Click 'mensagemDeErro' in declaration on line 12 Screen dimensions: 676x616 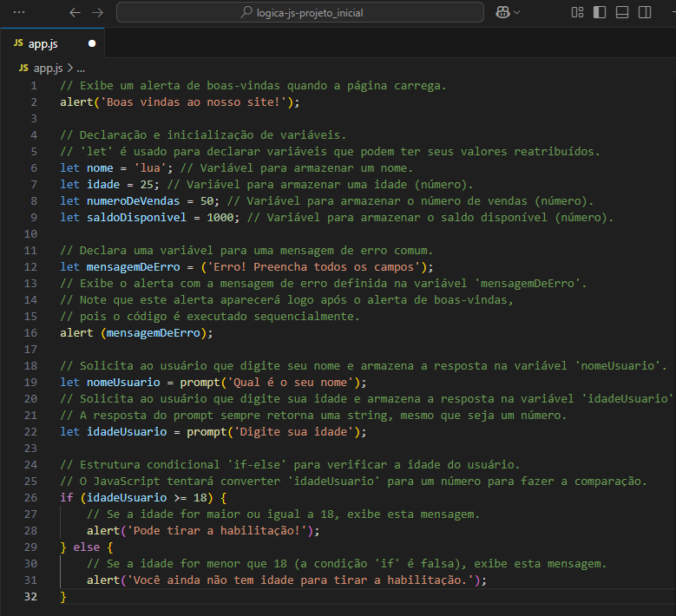pos(134,267)
